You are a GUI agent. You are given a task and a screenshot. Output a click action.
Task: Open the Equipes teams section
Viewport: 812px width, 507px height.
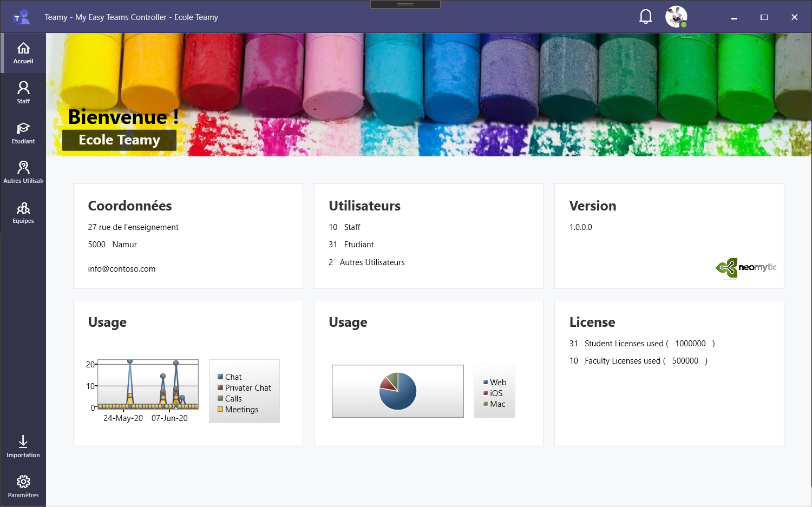coord(23,213)
